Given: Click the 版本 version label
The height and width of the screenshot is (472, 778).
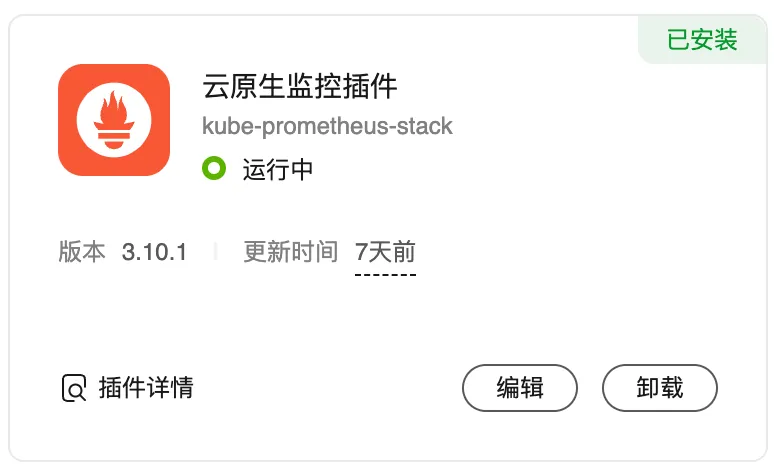Looking at the screenshot, I should pyautogui.click(x=82, y=252).
